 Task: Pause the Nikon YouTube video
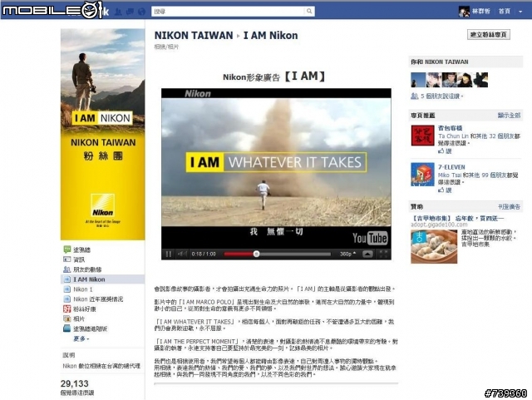tap(169, 254)
